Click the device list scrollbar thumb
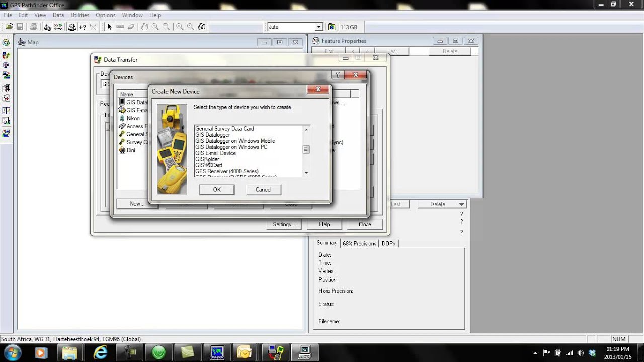644x362 pixels. coord(306,149)
